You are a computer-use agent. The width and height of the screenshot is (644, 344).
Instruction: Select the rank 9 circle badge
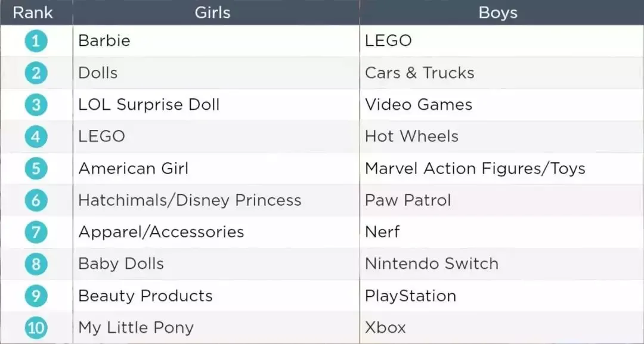coord(36,296)
